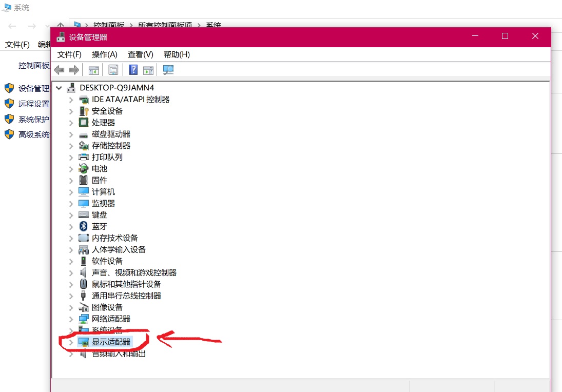
Task: Select the DESKTOP-Q9JAMN4 computer name
Action: tap(117, 88)
